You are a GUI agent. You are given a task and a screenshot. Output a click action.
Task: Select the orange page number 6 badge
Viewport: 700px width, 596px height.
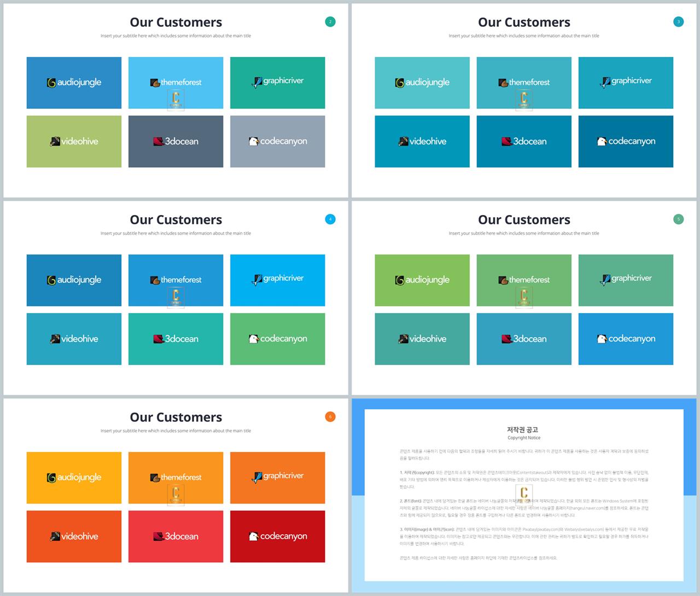pos(330,417)
